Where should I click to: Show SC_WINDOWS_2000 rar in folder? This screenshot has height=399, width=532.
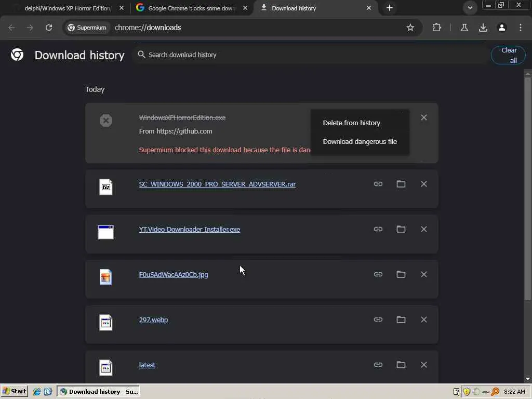(401, 184)
